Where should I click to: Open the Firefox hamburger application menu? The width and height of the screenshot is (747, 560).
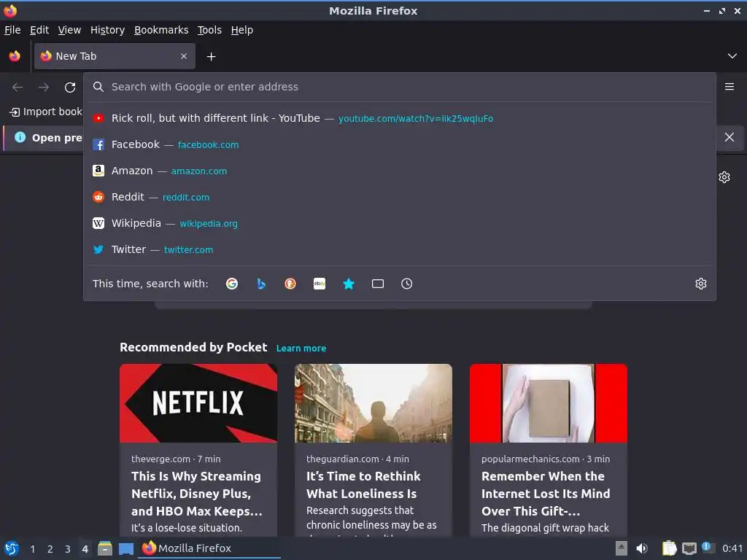tap(729, 87)
